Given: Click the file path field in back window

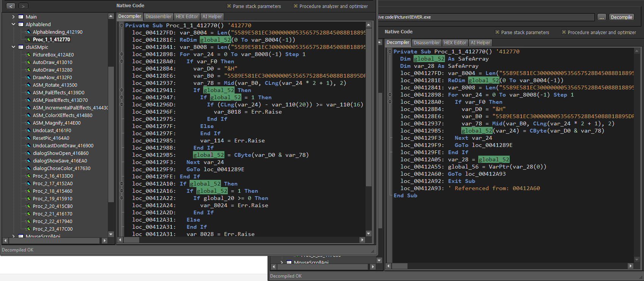Looking at the screenshot, I should coord(486,17).
